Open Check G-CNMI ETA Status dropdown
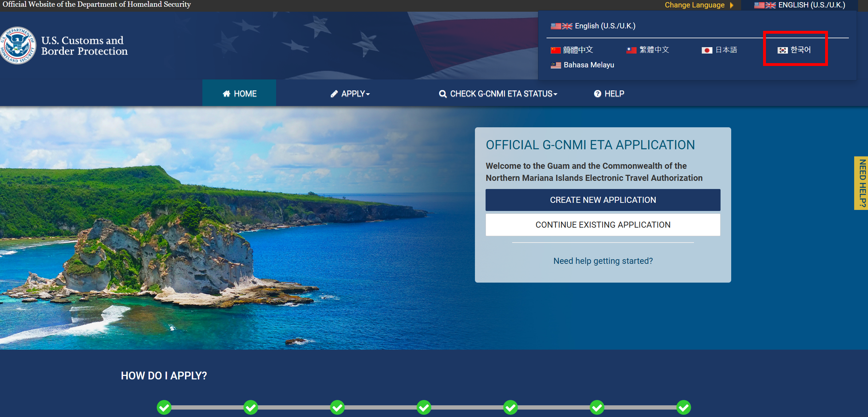 498,94
